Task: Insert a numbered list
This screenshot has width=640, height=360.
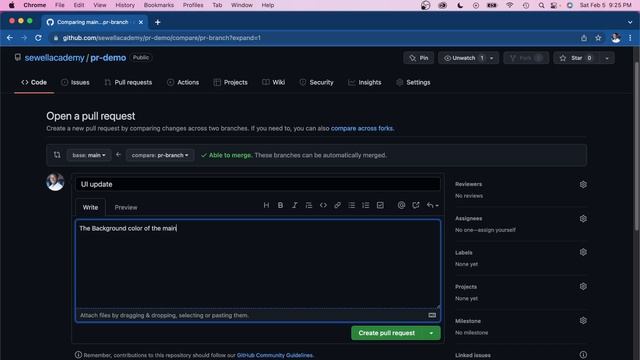Action: pyautogui.click(x=366, y=205)
